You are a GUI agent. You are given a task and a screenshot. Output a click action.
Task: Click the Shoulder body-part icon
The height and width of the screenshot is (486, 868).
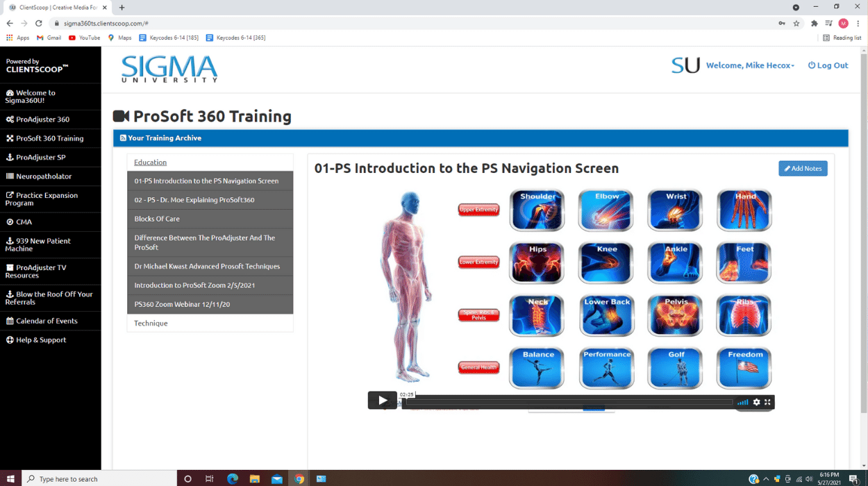537,210
